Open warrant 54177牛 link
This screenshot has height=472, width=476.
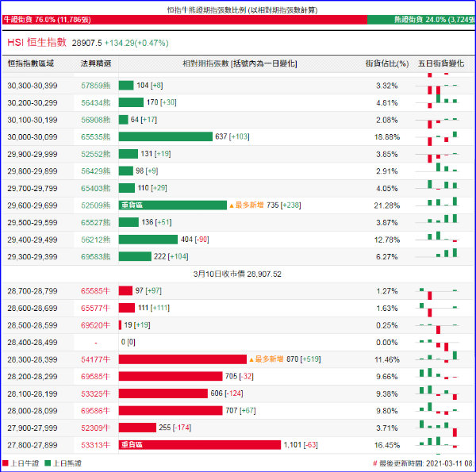95,359
